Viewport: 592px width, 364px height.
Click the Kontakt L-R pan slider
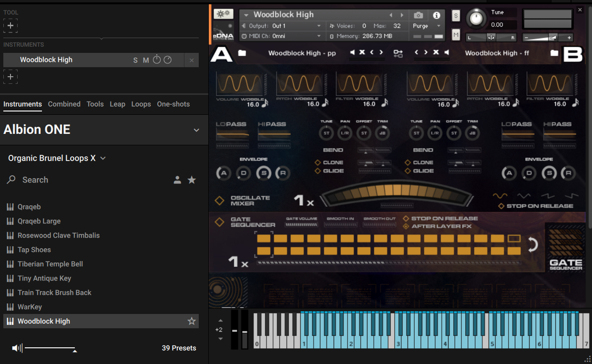491,37
